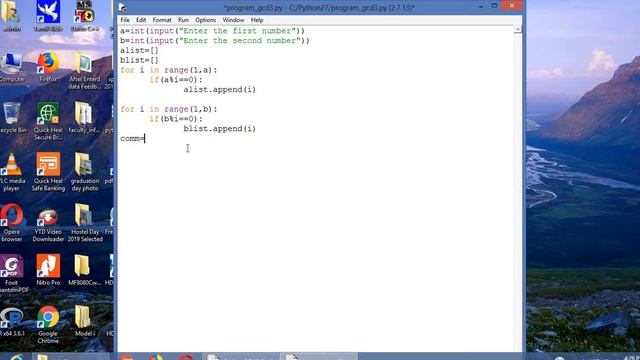The image size is (640, 360).
Task: Select the Google Chrome shortcut
Action: click(48, 325)
